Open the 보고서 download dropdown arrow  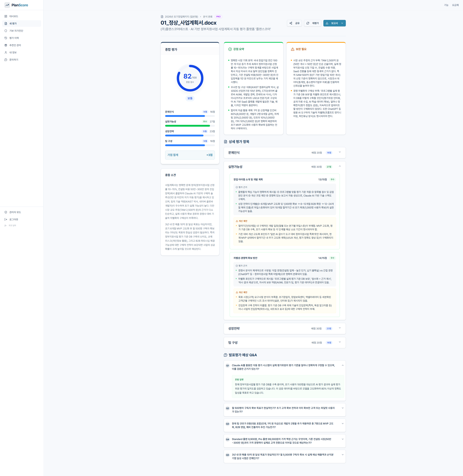(342, 23)
